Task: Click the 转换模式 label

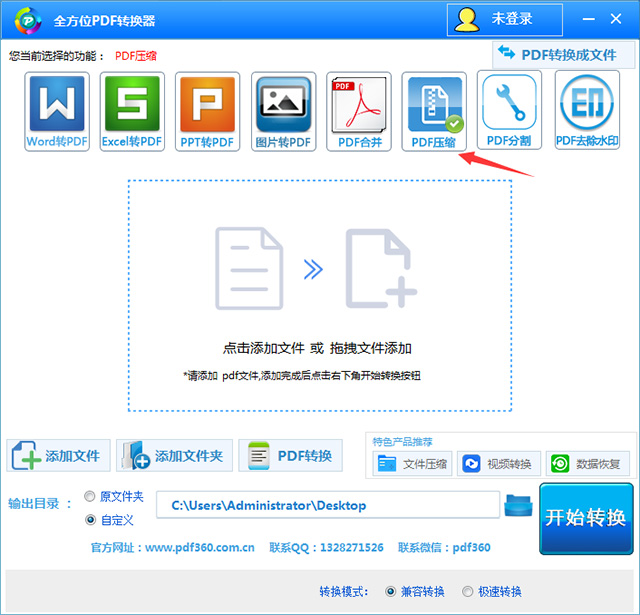Action: [x=344, y=591]
